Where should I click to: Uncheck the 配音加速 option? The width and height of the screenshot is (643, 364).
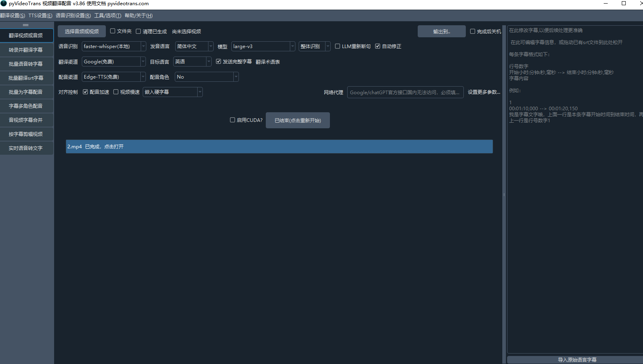pyautogui.click(x=85, y=92)
